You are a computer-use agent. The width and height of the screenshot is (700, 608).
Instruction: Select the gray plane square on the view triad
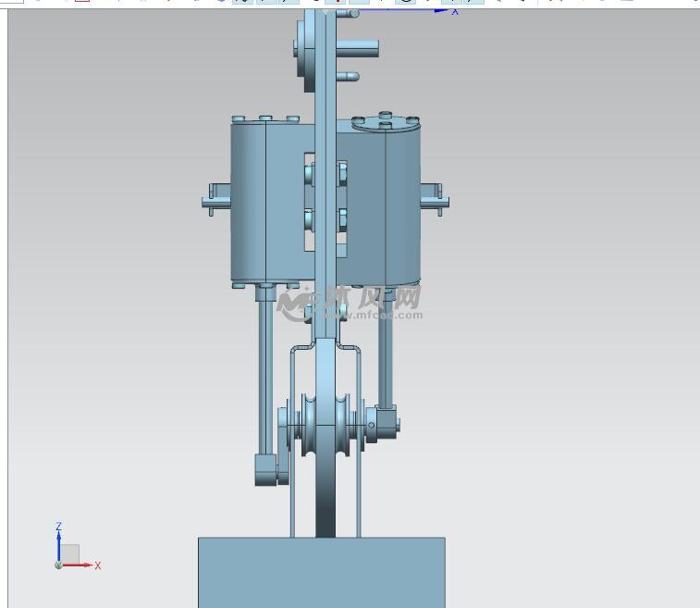coord(69,553)
